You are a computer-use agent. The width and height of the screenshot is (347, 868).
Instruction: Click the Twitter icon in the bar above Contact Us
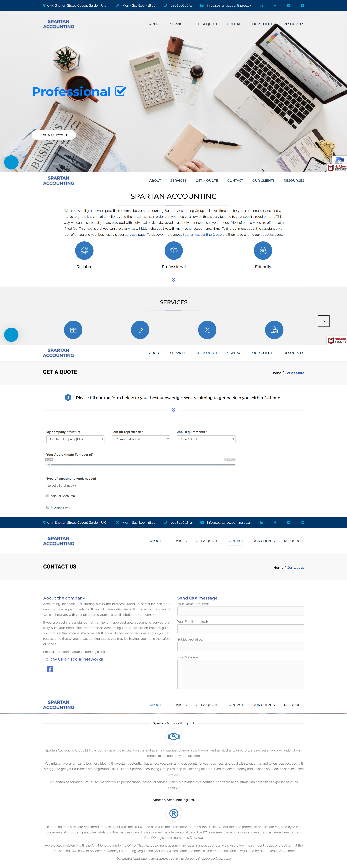click(303, 523)
